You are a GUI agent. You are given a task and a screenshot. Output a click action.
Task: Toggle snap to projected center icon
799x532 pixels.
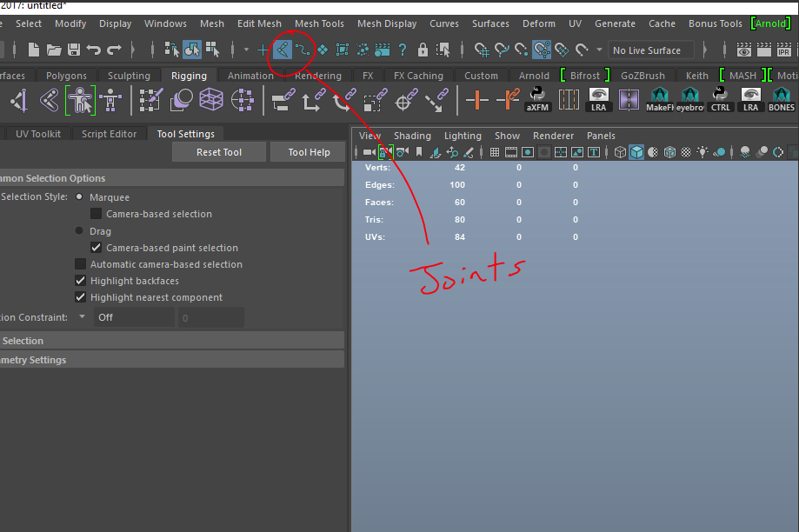(x=542, y=50)
